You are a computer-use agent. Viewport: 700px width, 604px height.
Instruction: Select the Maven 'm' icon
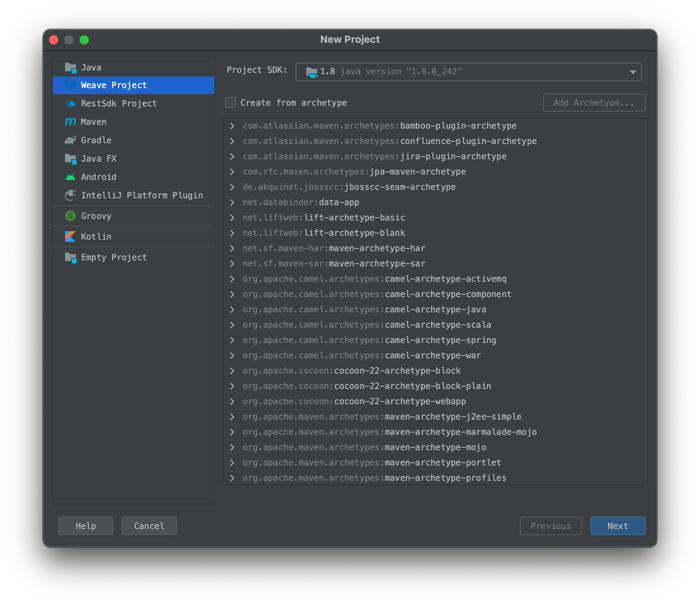point(70,122)
